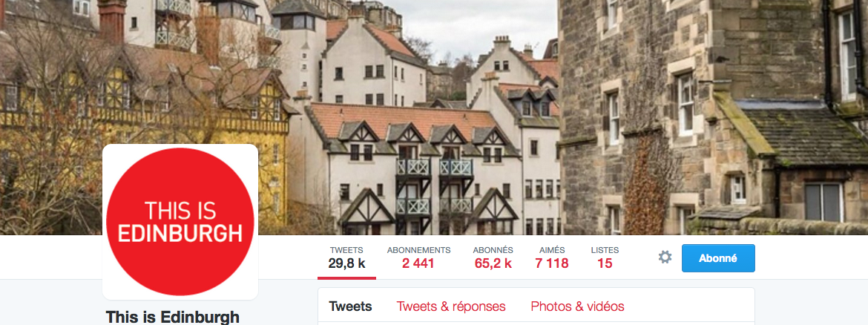Toggle the blue Abonné follow button
Viewport: 868px width, 325px height.
[x=718, y=258]
